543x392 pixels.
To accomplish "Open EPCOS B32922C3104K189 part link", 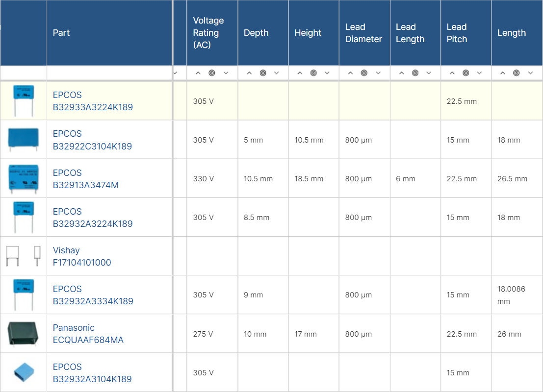I will pos(92,140).
